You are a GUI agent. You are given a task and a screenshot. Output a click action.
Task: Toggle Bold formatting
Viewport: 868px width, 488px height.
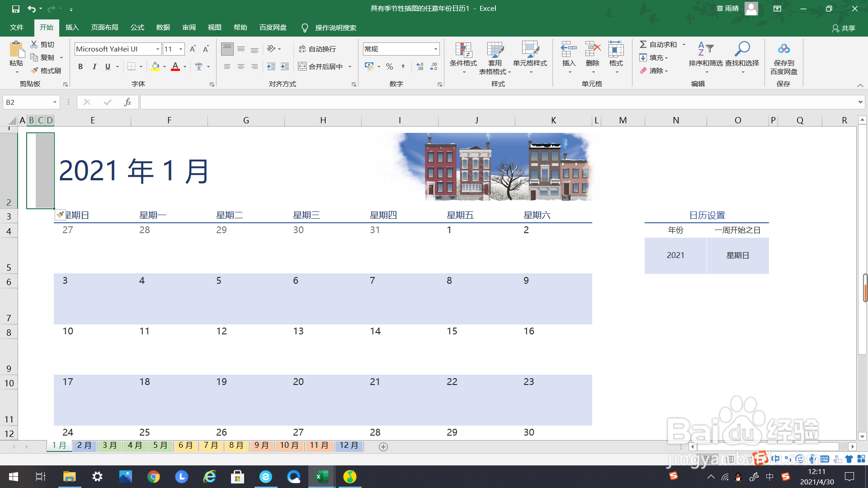click(80, 66)
